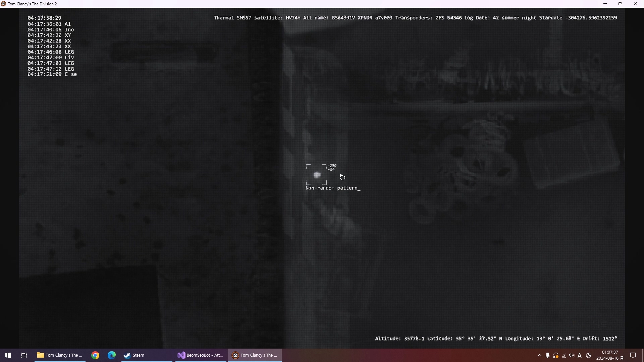
Task: Open the speaker volume control
Action: (x=572, y=355)
